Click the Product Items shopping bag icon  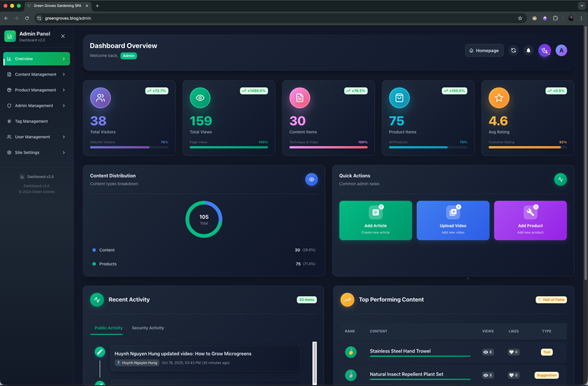pyautogui.click(x=400, y=97)
